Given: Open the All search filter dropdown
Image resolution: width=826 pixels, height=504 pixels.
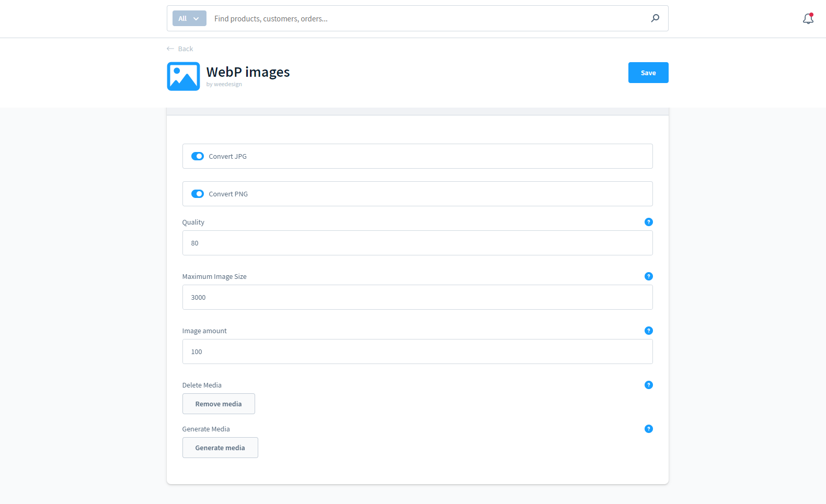Looking at the screenshot, I should point(189,18).
